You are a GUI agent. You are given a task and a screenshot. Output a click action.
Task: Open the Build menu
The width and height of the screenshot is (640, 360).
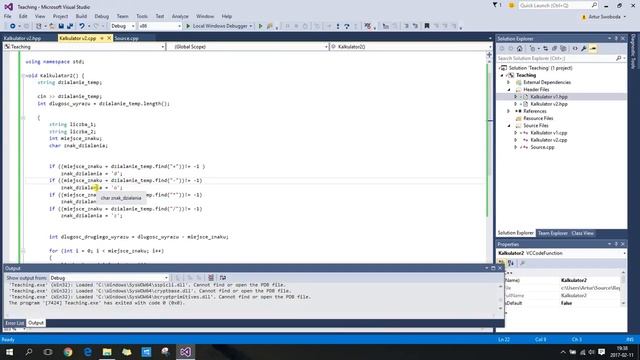point(81,16)
